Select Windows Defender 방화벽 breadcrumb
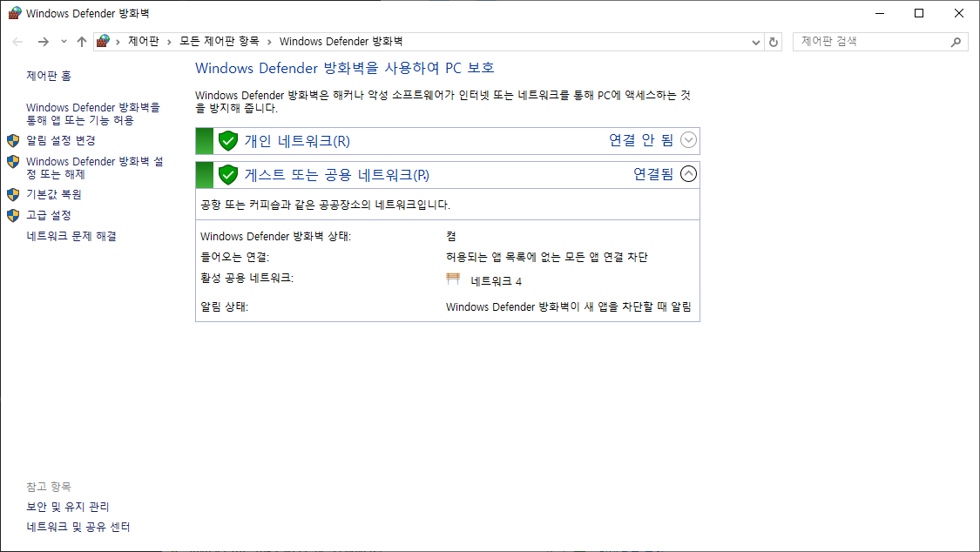 pos(341,41)
